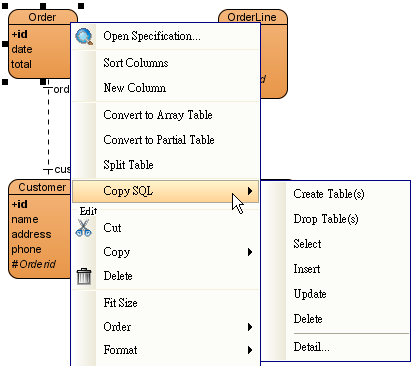Image resolution: width=415 pixels, height=366 pixels.
Task: Choose Convert to Array Table
Action: point(166,115)
